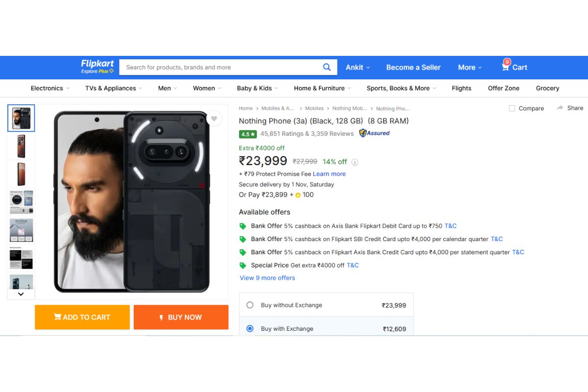This screenshot has width=588, height=392.
Task: Click the 4.5 star rating badge
Action: [x=247, y=134]
